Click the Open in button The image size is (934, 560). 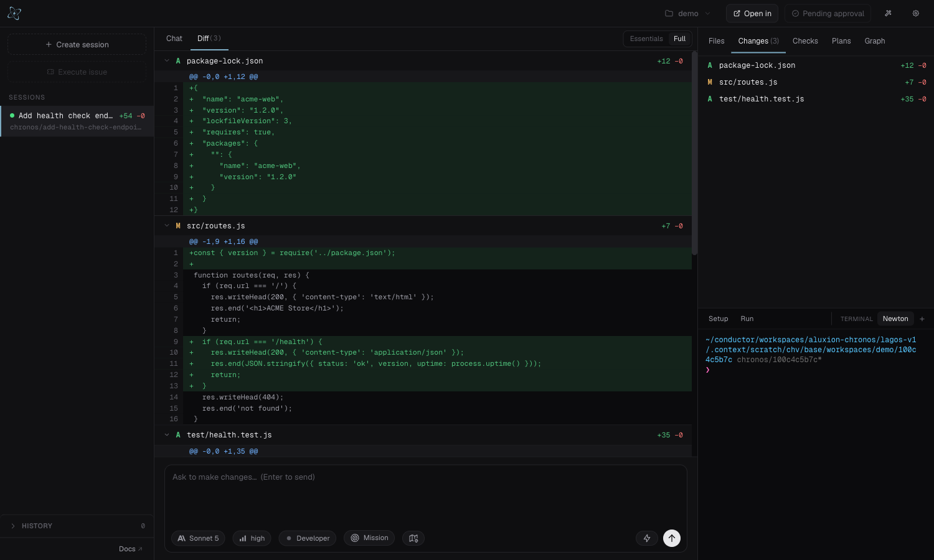pyautogui.click(x=752, y=13)
